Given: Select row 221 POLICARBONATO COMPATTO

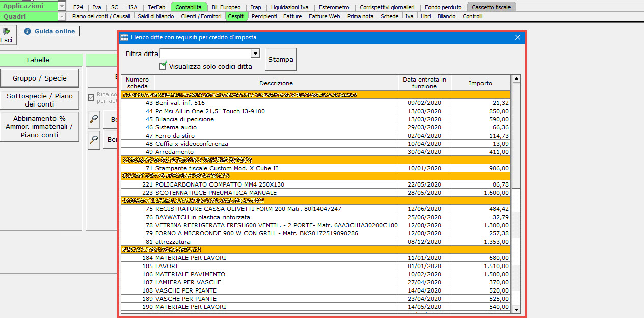Looking at the screenshot, I should (x=315, y=184).
